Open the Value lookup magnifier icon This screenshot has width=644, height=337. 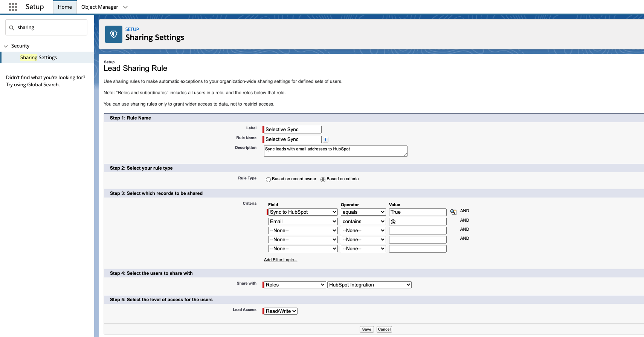453,212
